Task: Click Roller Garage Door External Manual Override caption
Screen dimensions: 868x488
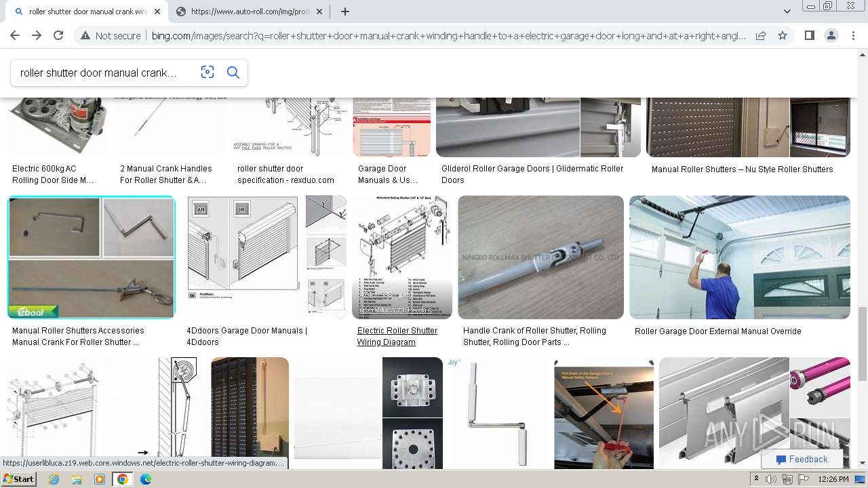Action: (x=717, y=331)
